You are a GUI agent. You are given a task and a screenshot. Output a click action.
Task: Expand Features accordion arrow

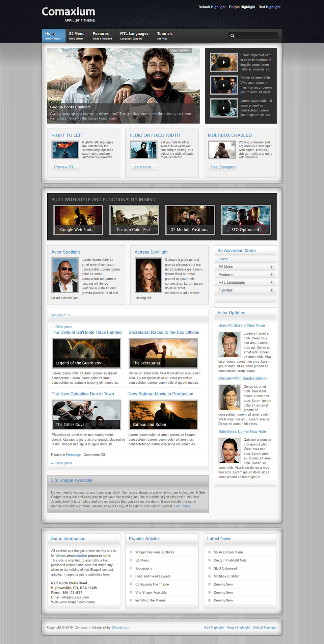(x=271, y=275)
